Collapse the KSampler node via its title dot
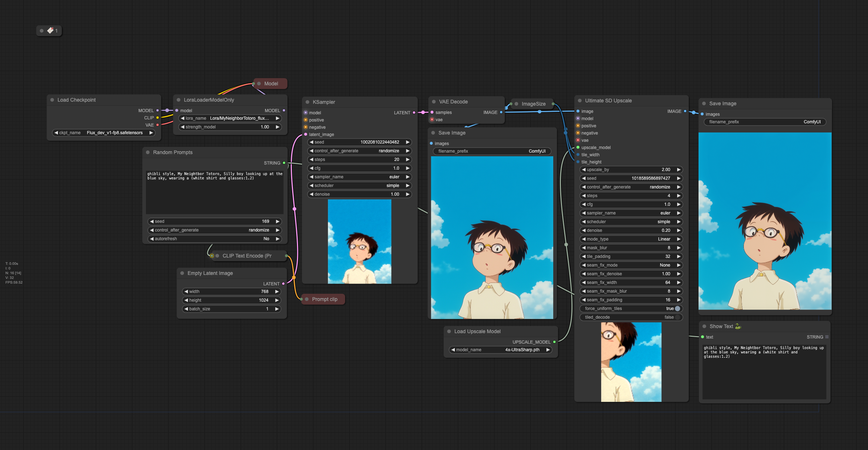 click(307, 102)
